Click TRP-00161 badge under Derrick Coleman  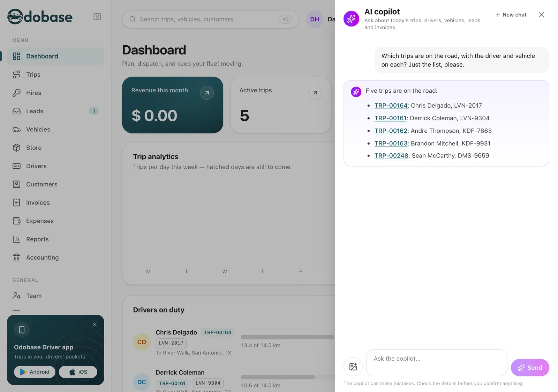[x=172, y=383]
